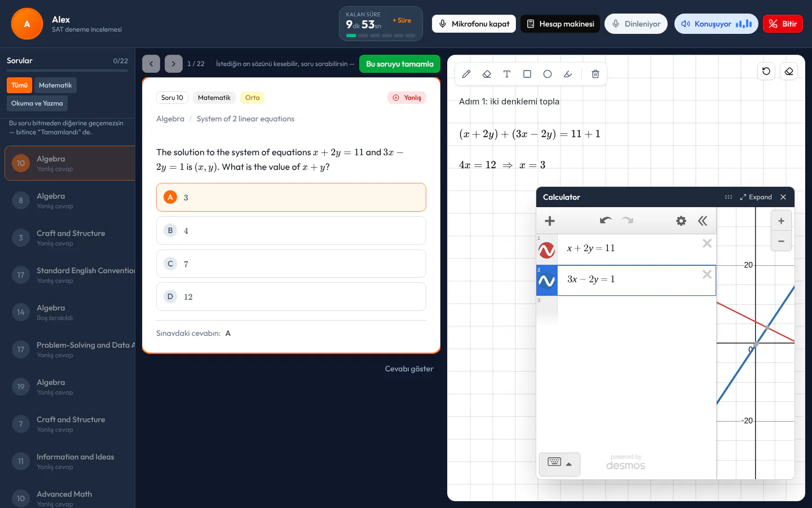
Task: Open Desmos graph settings gear
Action: pos(681,221)
